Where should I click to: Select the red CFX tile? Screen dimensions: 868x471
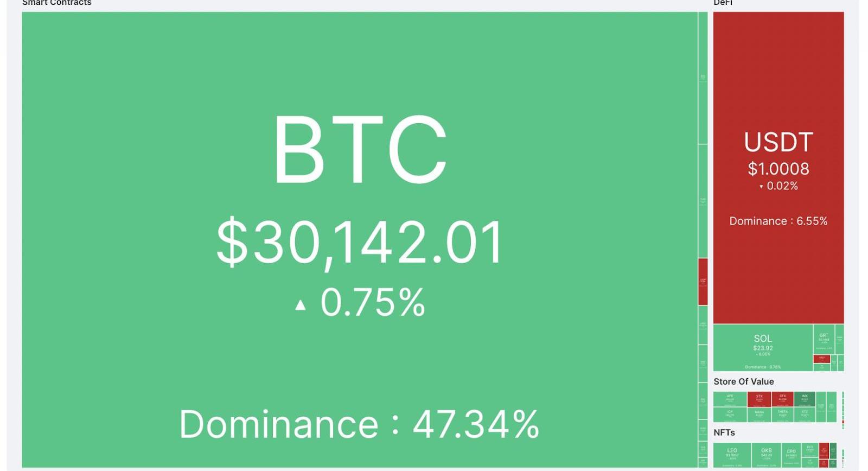click(x=782, y=399)
